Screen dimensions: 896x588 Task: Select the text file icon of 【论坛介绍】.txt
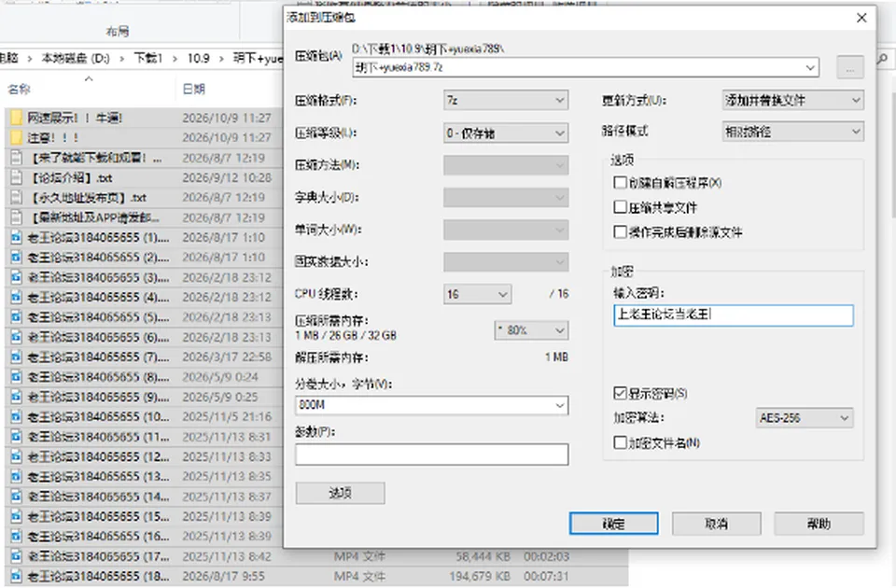coord(17,177)
